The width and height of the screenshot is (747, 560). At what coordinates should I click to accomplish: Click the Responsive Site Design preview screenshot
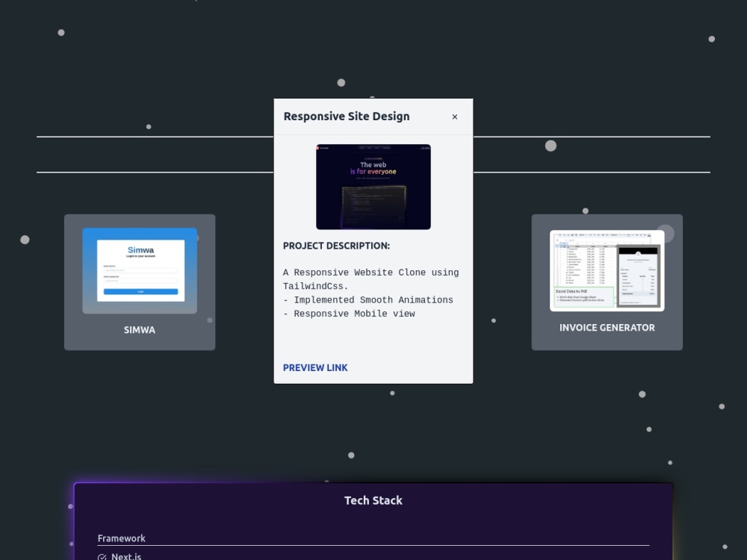373,187
